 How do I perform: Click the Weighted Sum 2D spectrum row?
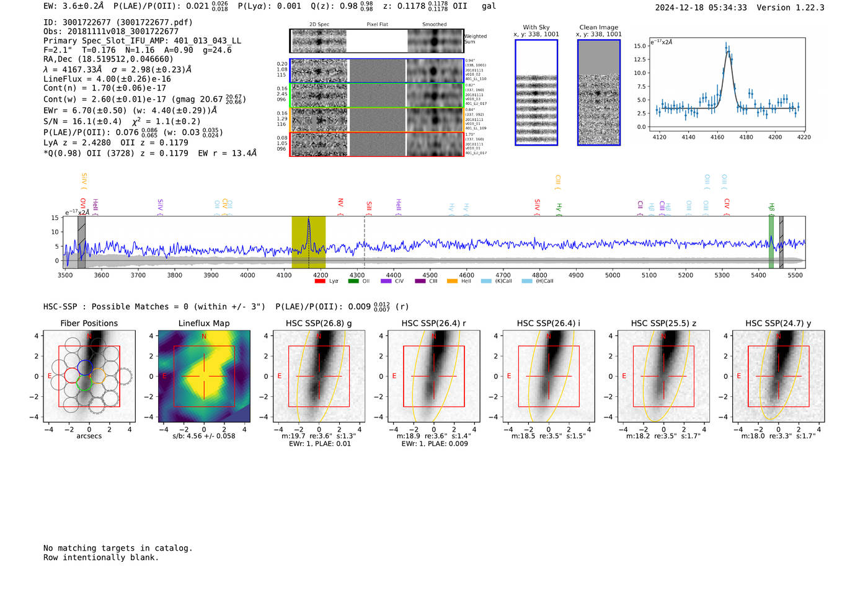(x=376, y=41)
